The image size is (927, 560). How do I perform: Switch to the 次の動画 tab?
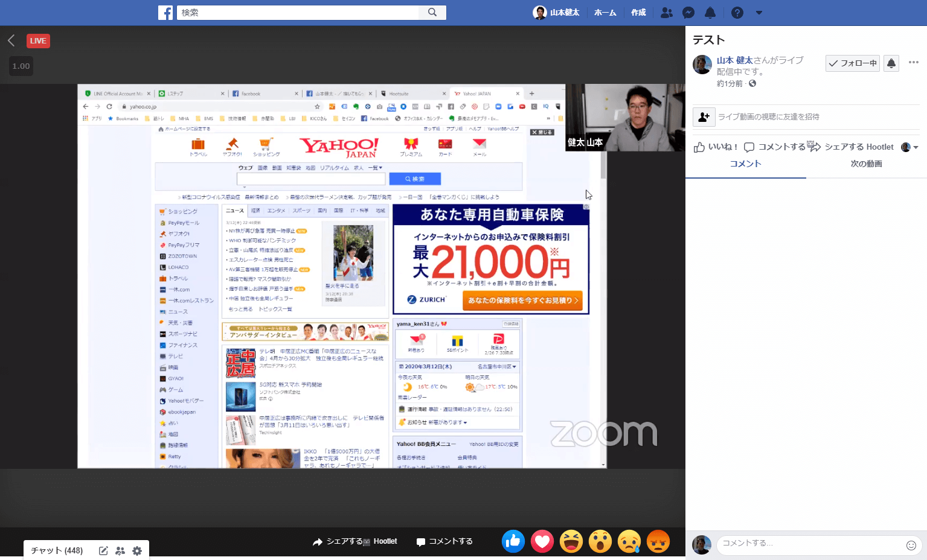click(x=867, y=164)
